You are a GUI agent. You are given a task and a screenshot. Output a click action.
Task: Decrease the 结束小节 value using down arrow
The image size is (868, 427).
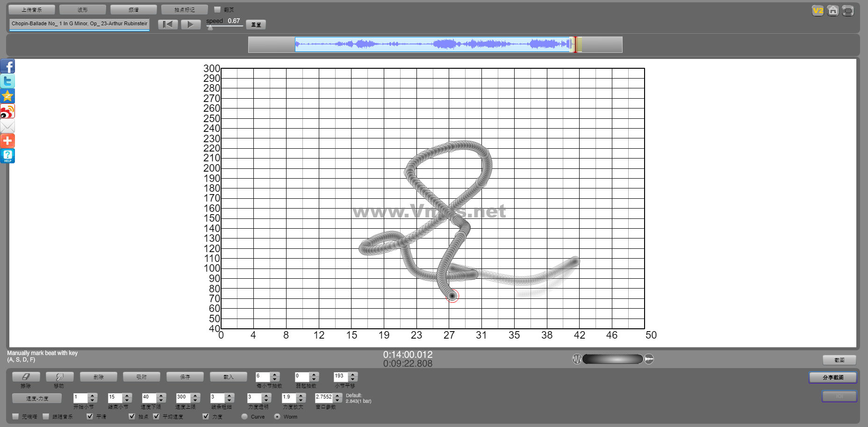(127, 400)
